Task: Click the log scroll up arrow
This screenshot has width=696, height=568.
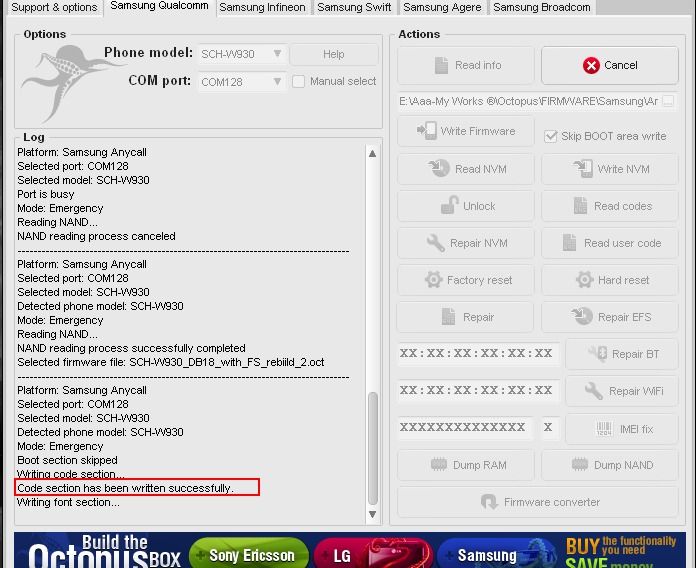Action: coord(372,154)
